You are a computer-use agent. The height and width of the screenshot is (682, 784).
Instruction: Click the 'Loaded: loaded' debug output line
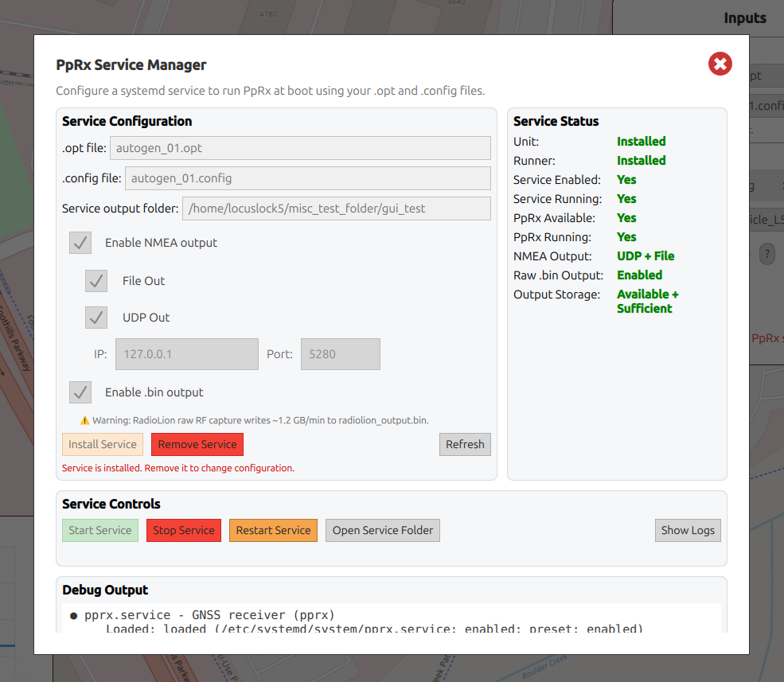(x=374, y=629)
